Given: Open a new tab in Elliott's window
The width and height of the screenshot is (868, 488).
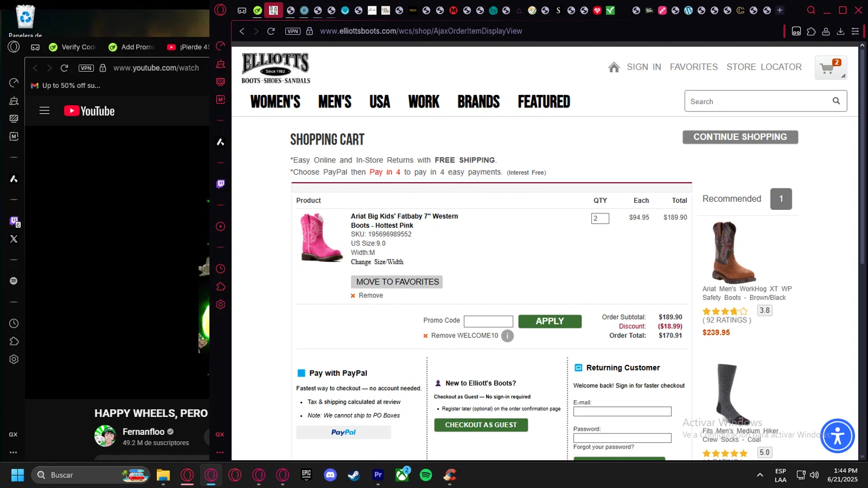Looking at the screenshot, I should pyautogui.click(x=779, y=10).
